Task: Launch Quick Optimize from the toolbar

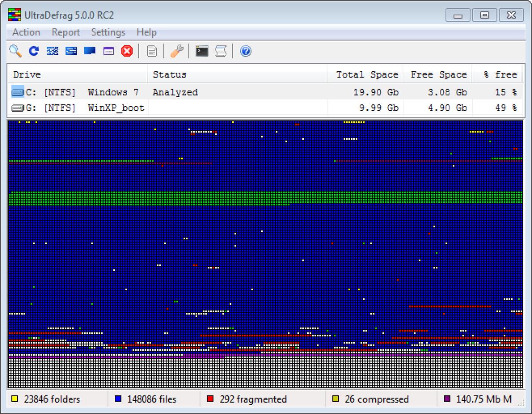Action: click(70, 51)
